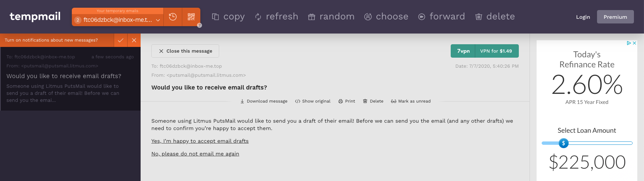Screen dimensions: 644x181
Task: Show original message source
Action: click(313, 101)
